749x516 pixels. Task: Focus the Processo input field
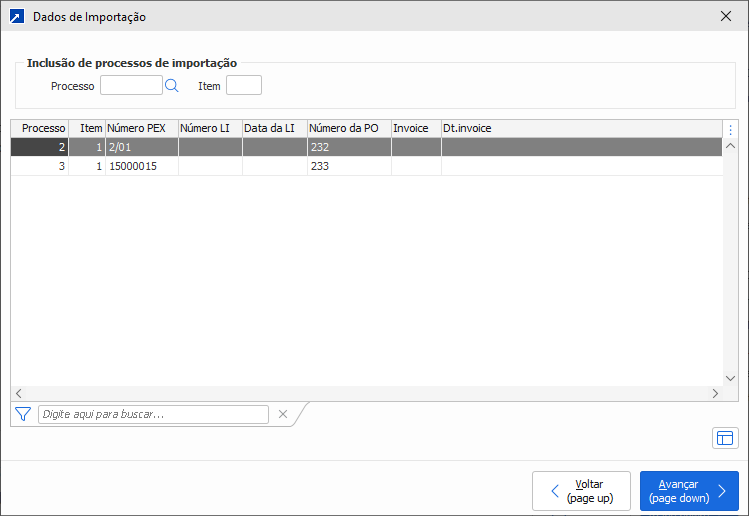tap(131, 86)
